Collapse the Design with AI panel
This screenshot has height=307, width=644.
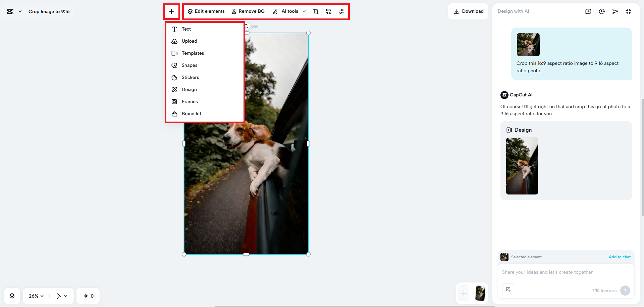click(629, 11)
